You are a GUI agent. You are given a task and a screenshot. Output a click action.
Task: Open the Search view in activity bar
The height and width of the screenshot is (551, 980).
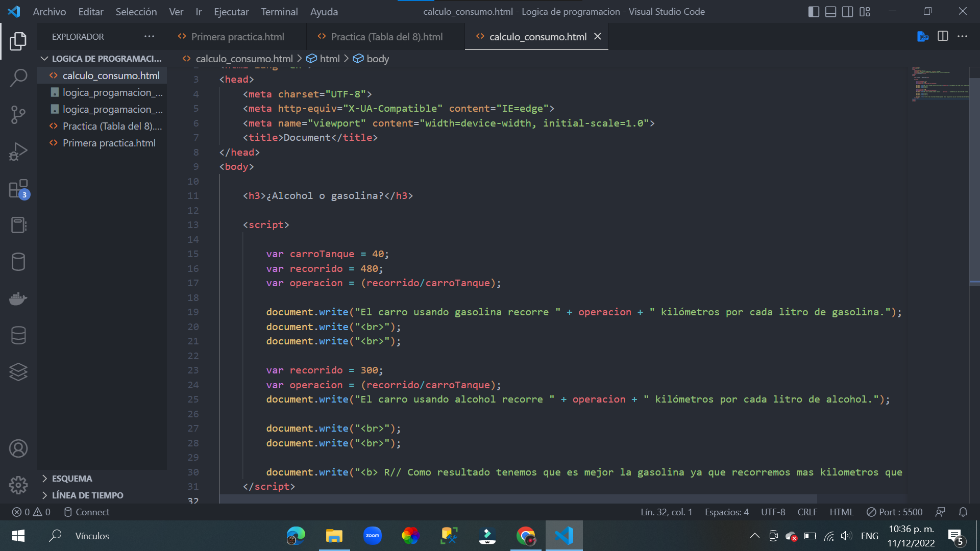point(18,78)
